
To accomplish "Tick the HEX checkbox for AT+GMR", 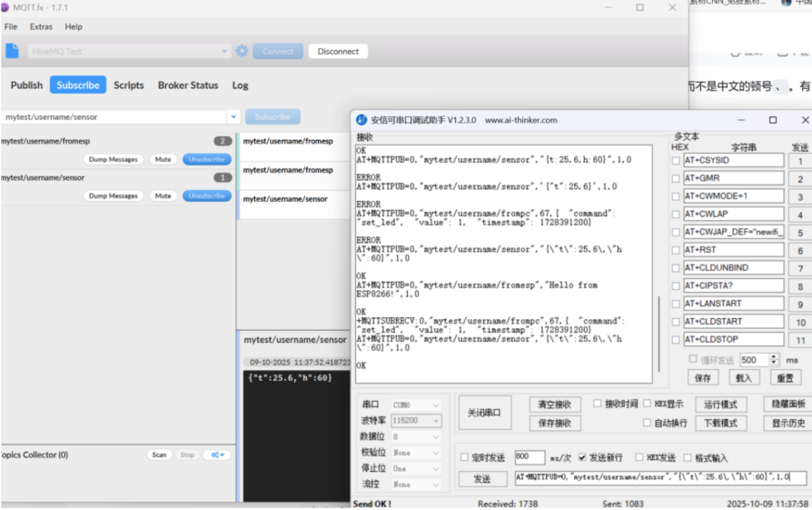I will point(676,178).
